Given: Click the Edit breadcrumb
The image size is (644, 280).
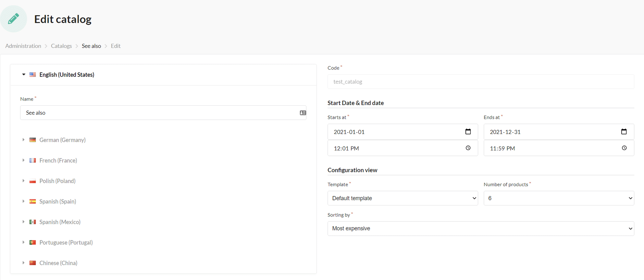Looking at the screenshot, I should tap(116, 46).
